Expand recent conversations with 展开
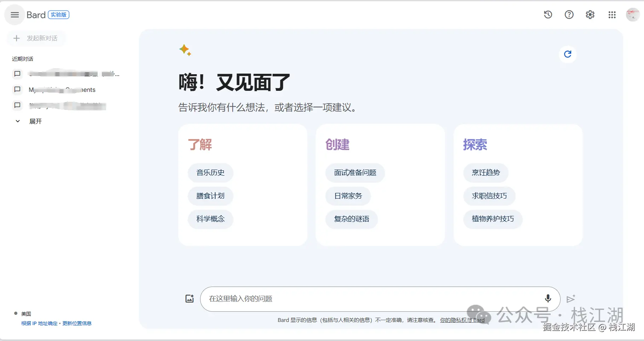Screen dimensions: 644x341 (x=29, y=121)
